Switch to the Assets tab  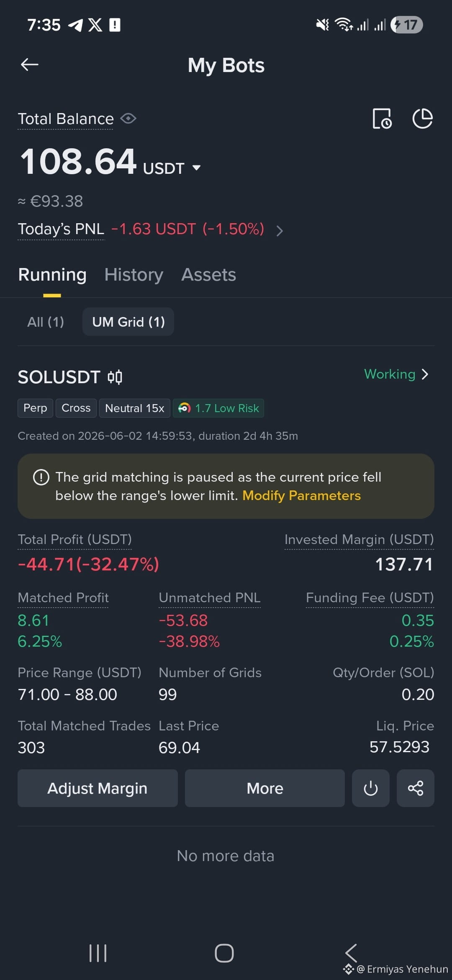(208, 275)
